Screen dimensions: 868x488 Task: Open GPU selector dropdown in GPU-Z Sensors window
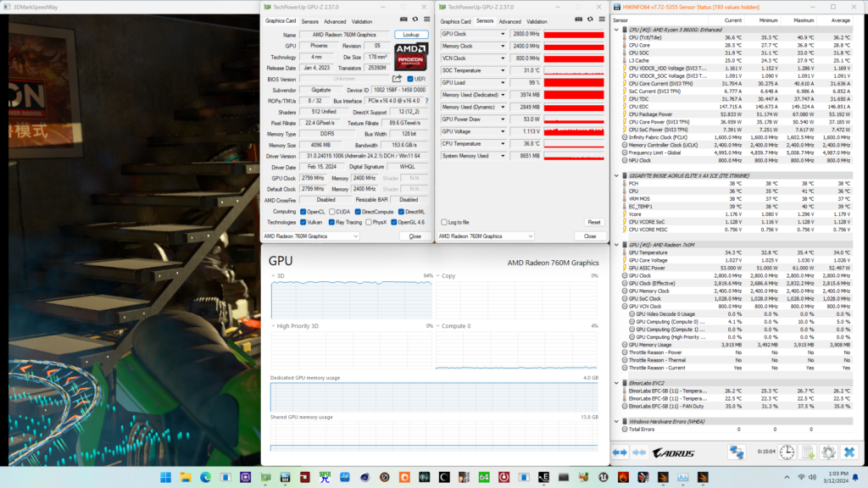(x=486, y=236)
